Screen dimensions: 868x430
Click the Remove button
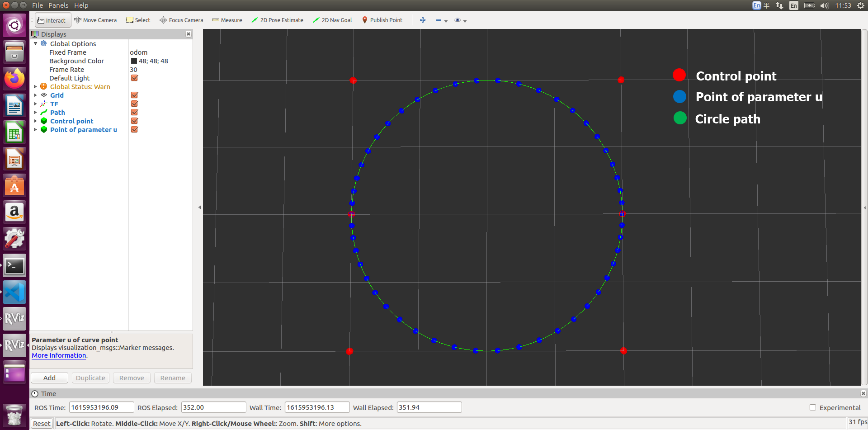[x=132, y=378]
